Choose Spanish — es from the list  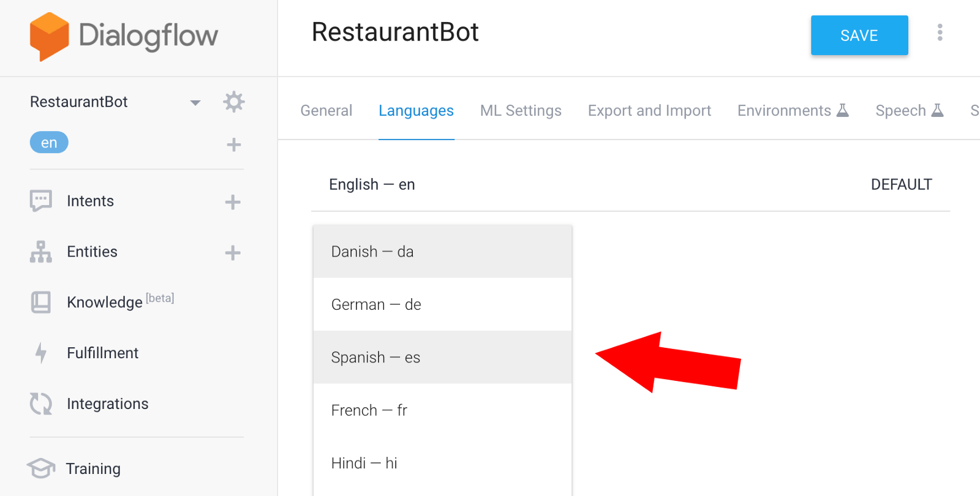pos(442,357)
